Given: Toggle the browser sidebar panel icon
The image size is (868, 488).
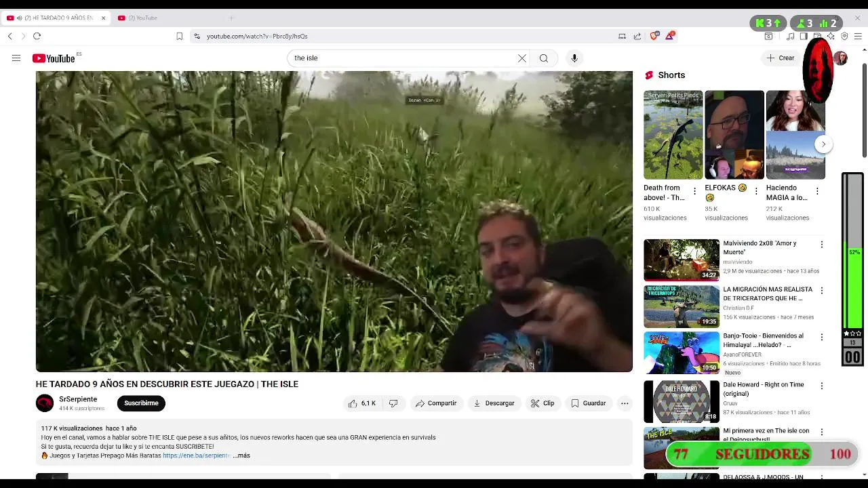Looking at the screenshot, I should point(804,37).
